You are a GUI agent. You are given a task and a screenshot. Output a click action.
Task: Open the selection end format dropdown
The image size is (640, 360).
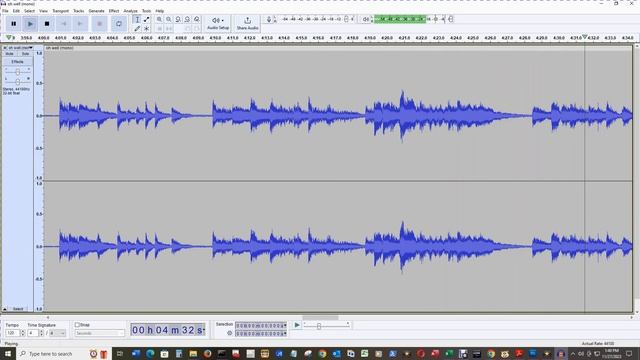(284, 333)
